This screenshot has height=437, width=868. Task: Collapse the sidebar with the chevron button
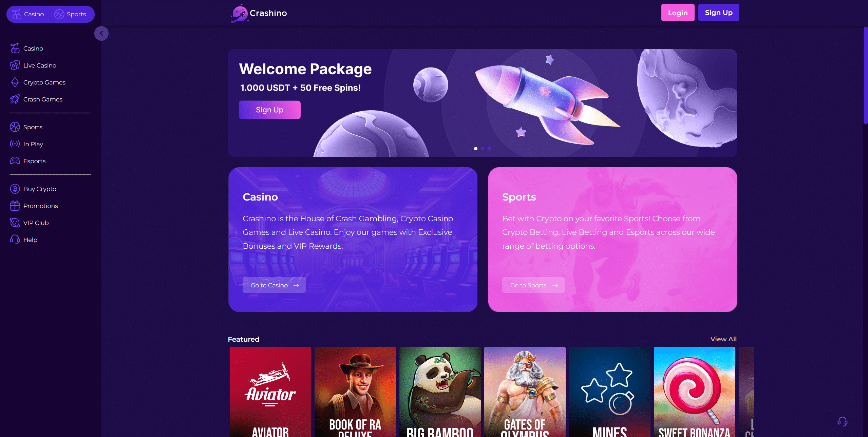point(101,33)
